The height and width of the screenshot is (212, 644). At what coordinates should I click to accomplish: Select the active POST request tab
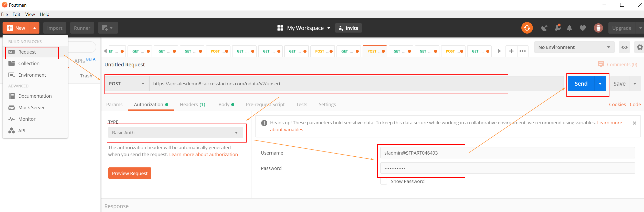pos(375,51)
